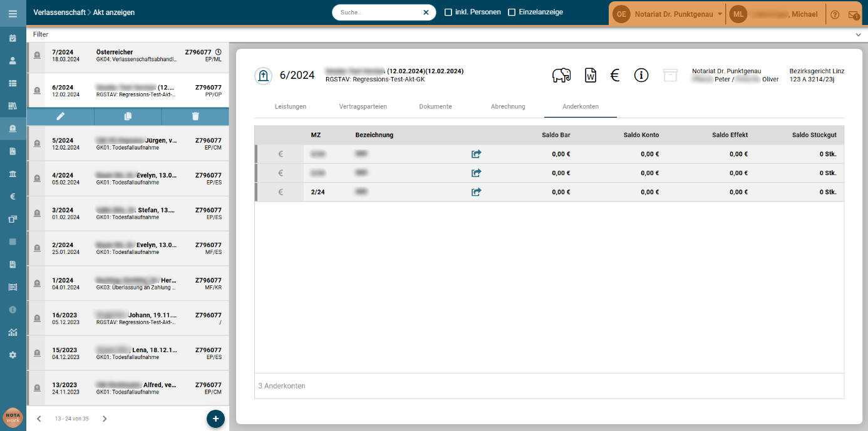
Task: Add a new Akt with plus button
Action: coord(215,418)
